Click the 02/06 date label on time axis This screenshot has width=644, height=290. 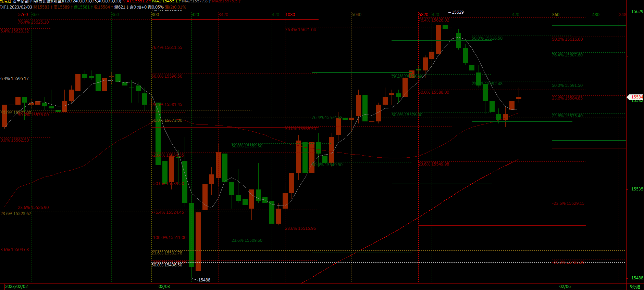pyautogui.click(x=565, y=287)
